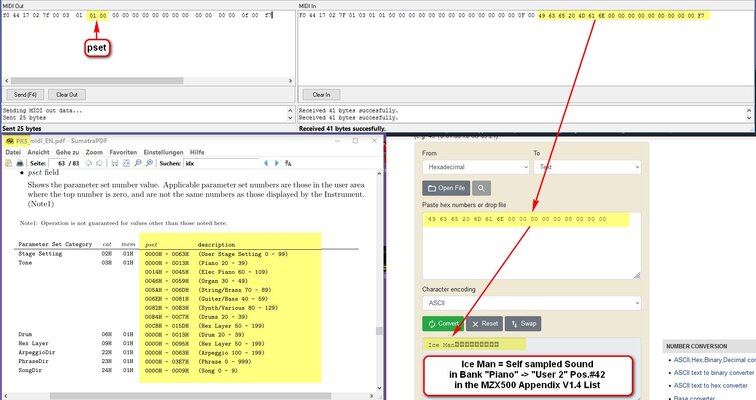Click the Send (F4) button
Screen dimensions: 756x400
tap(25, 94)
